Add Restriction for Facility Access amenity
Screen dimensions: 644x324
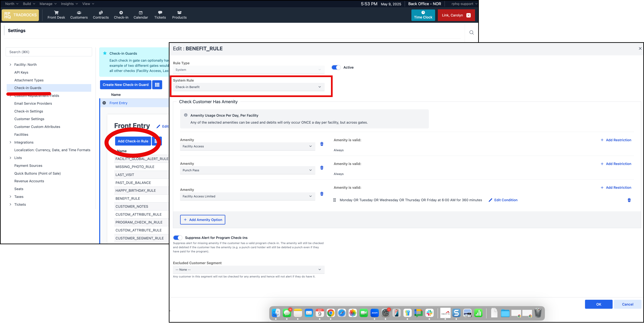(x=616, y=140)
